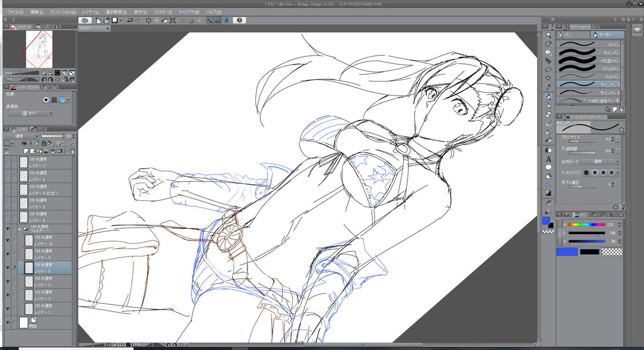
Task: Redo the undone action
Action: coord(138,20)
